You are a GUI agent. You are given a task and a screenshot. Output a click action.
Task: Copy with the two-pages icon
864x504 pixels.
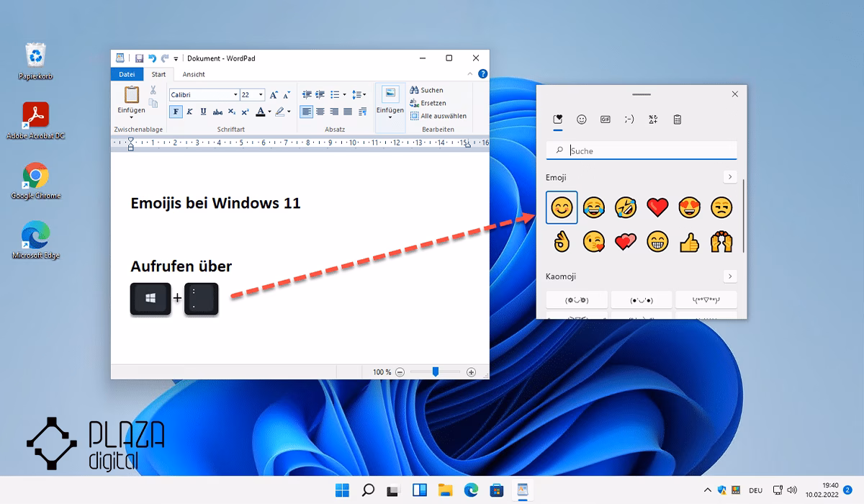click(153, 103)
